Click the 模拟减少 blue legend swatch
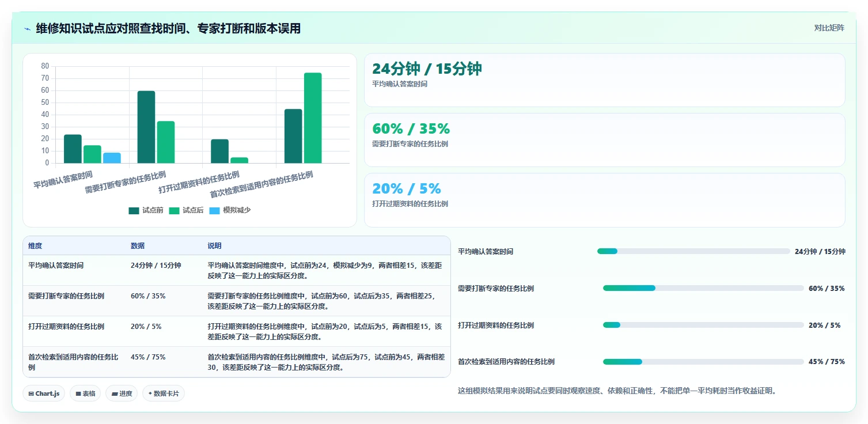Screen dimensions: 868x424 coord(214,211)
